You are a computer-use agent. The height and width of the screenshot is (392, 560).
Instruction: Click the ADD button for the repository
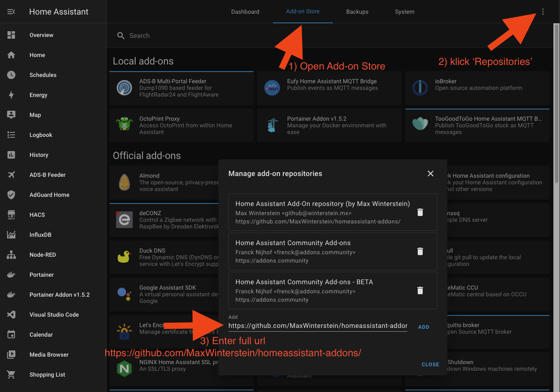423,327
